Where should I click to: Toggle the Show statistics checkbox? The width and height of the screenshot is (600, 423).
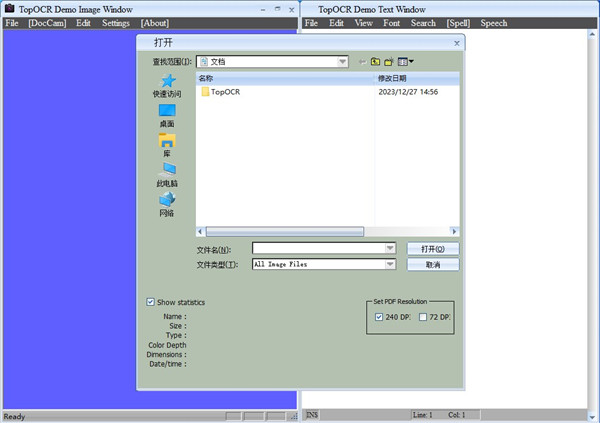click(150, 302)
